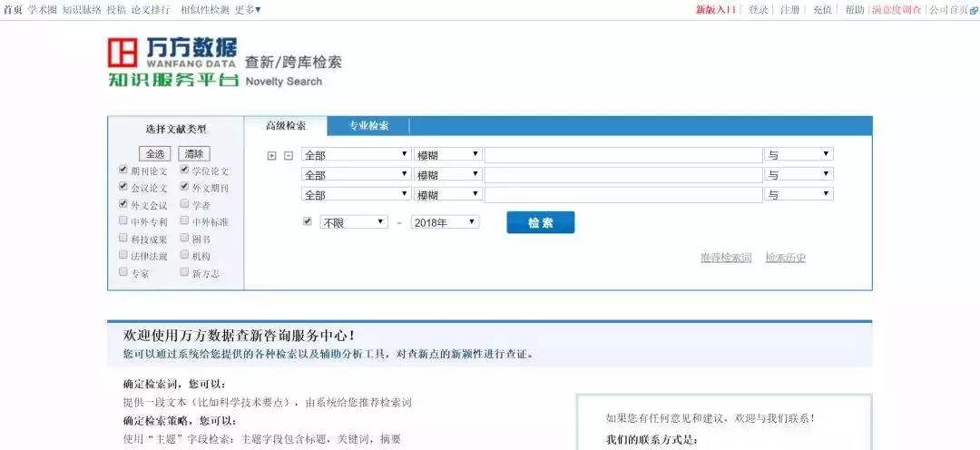The width and height of the screenshot is (980, 450).
Task: Switch to the 高级检索 tab
Action: pyautogui.click(x=286, y=125)
